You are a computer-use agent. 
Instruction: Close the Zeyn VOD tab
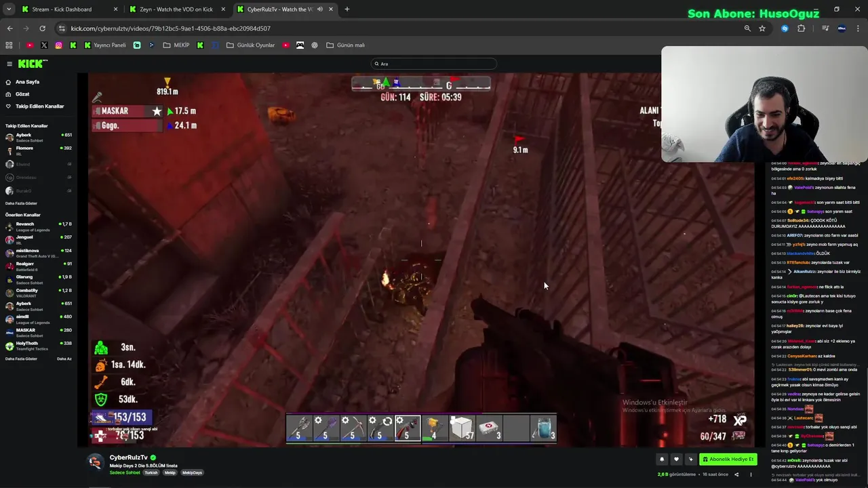223,9
